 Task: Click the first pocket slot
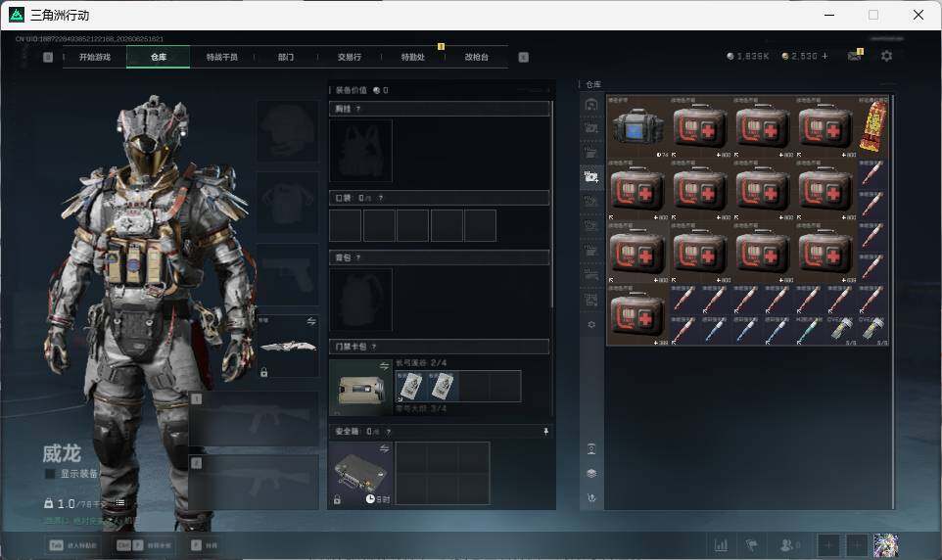pos(346,225)
